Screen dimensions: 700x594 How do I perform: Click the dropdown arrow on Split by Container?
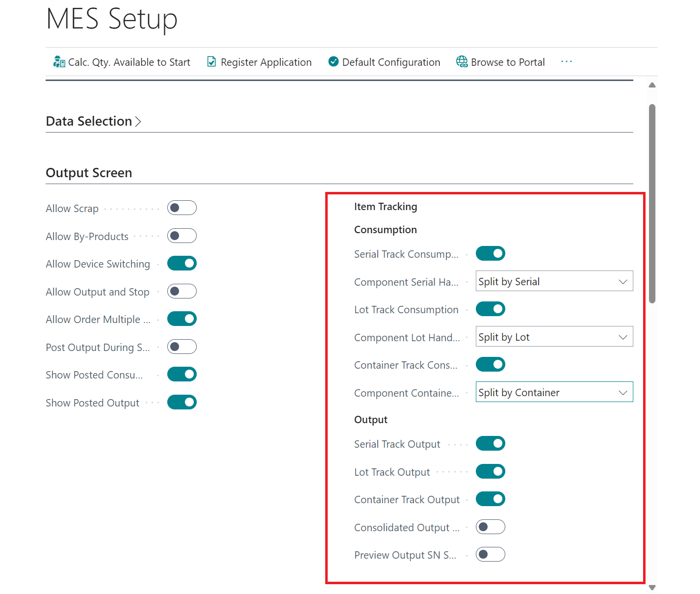click(x=622, y=392)
